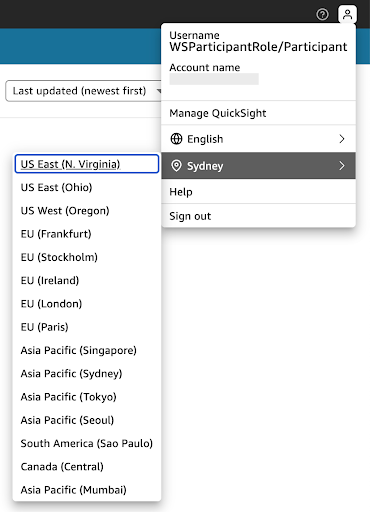Click the help question mark icon
Image resolution: width=370 pixels, height=512 pixels.
[322, 14]
